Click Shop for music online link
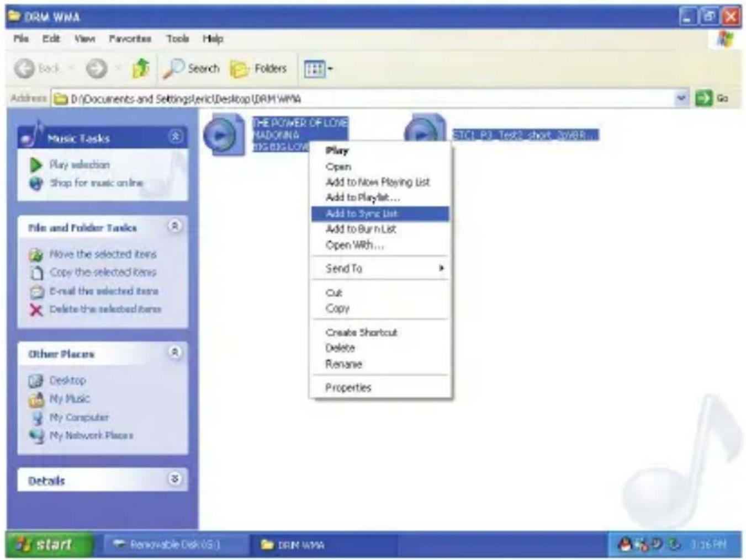The height and width of the screenshot is (560, 746). (97, 183)
